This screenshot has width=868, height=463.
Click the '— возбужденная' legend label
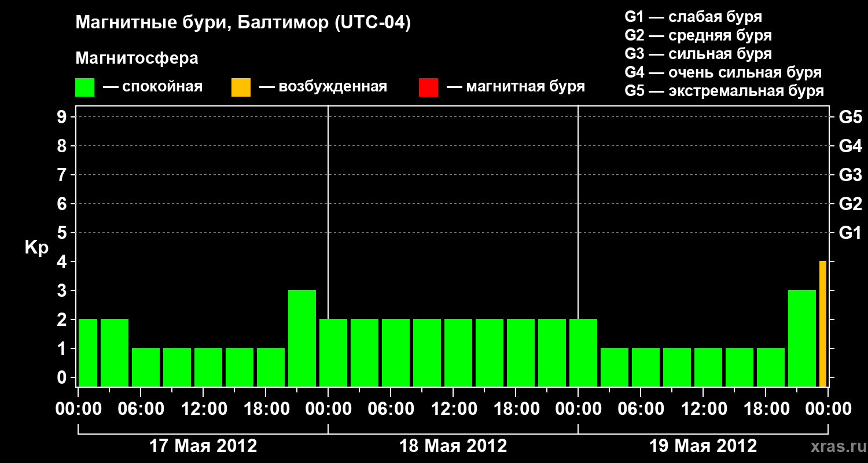[323, 87]
